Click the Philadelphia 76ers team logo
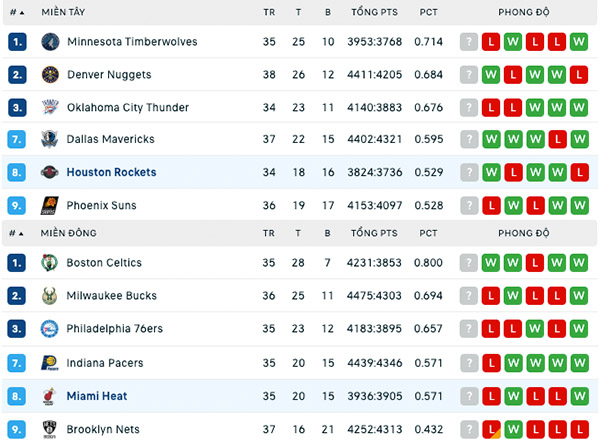Image resolution: width=600 pixels, height=444 pixels. point(49,329)
